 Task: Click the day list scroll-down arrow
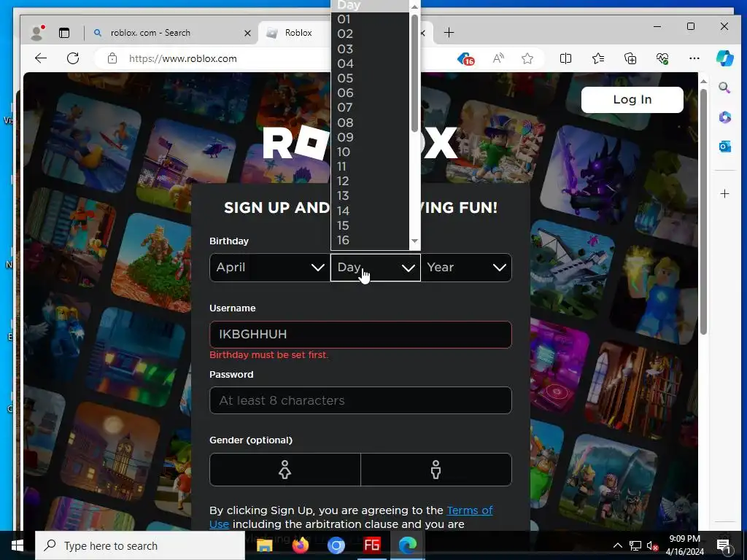[414, 241]
